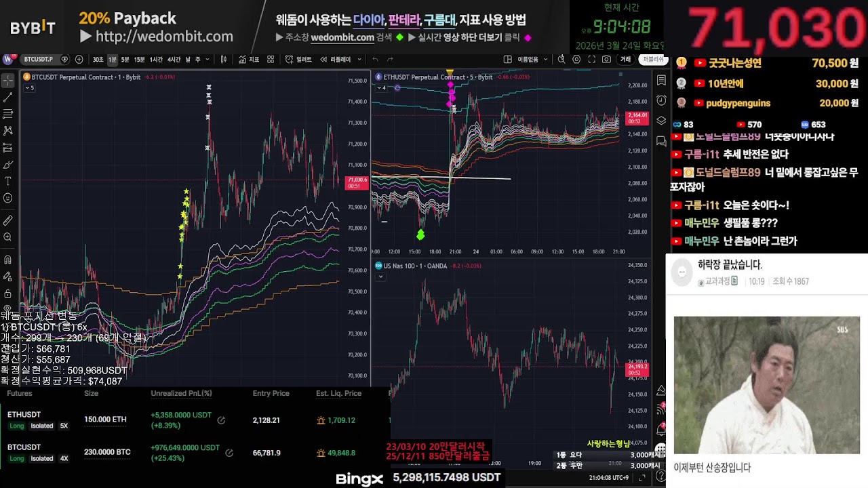Take a chart snapshot with camera icon
Screen dimensions: 868x488
click(607, 59)
